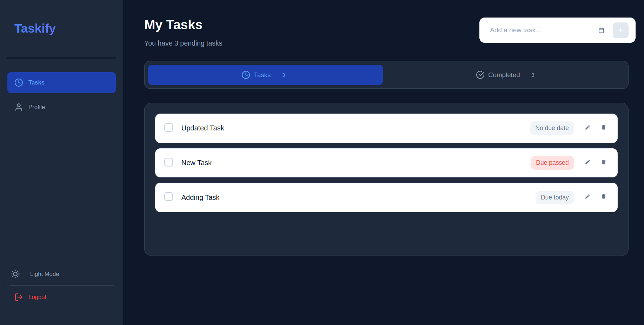Edit the New Task using pencil icon
This screenshot has height=325, width=644.
(587, 162)
